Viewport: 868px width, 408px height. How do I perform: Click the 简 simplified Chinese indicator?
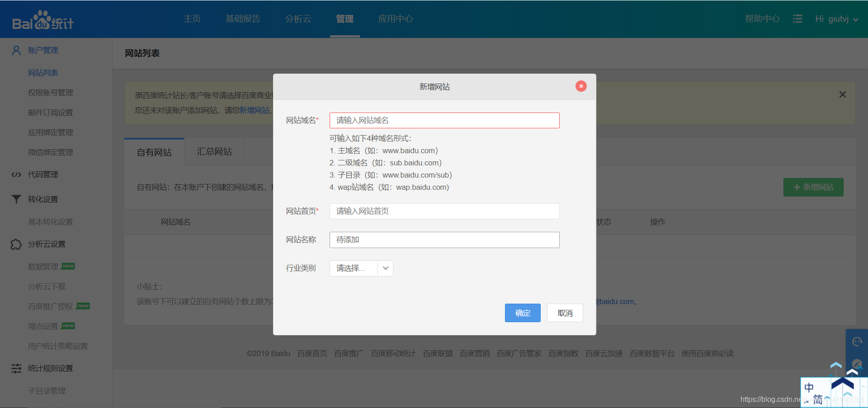pyautogui.click(x=818, y=399)
